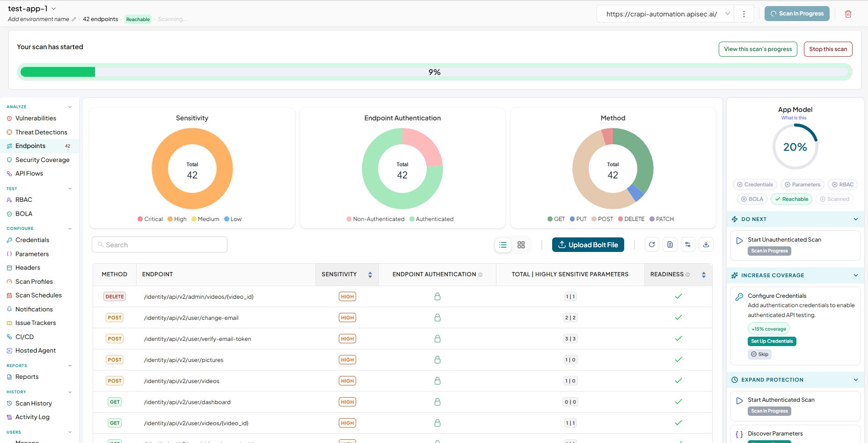
Task: Click play icon for Start Unauthenticated Scan
Action: 739,241
